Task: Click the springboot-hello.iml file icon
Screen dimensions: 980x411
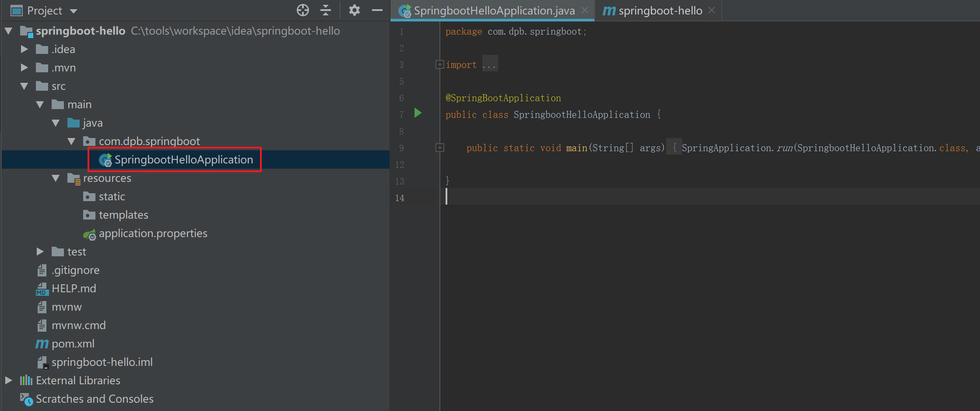Action: click(42, 363)
